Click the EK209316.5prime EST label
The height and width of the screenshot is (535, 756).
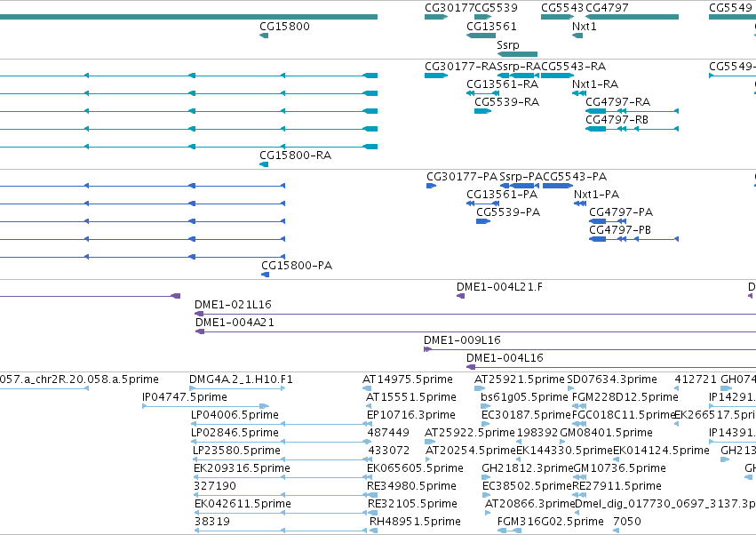[x=242, y=469]
